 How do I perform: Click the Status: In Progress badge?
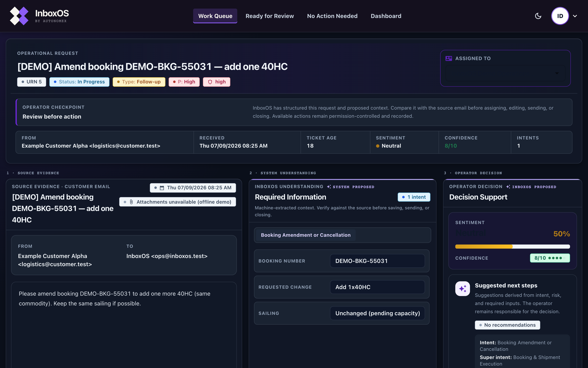pyautogui.click(x=79, y=82)
